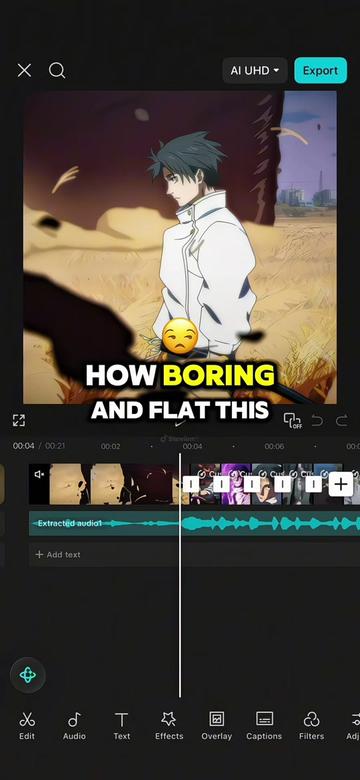Select the Extracted audio1 track

[x=194, y=523]
